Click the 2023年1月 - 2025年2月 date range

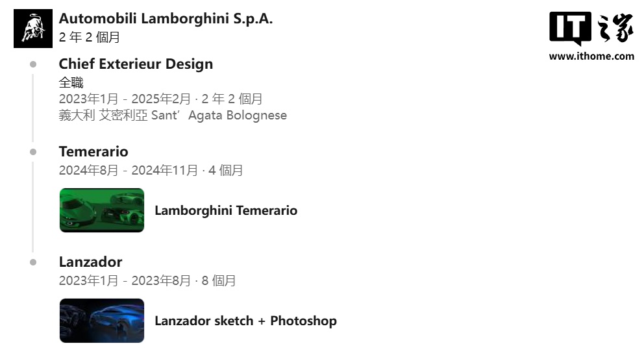(x=125, y=99)
